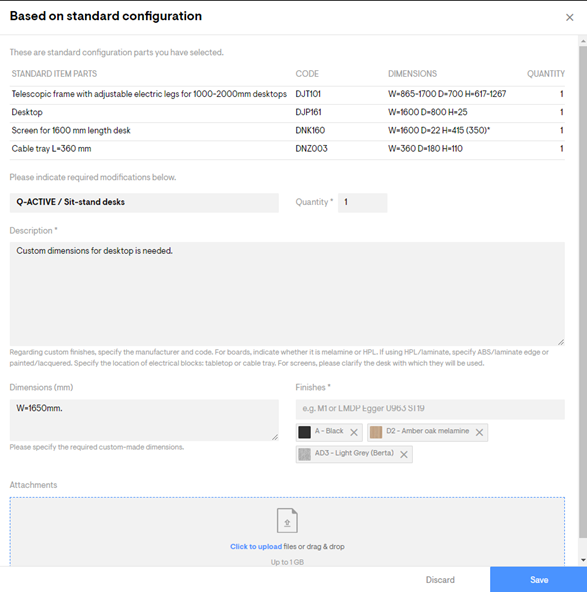Viewport: 587px width, 592px height.
Task: Click the black color swatch of finish A
Action: 304,432
